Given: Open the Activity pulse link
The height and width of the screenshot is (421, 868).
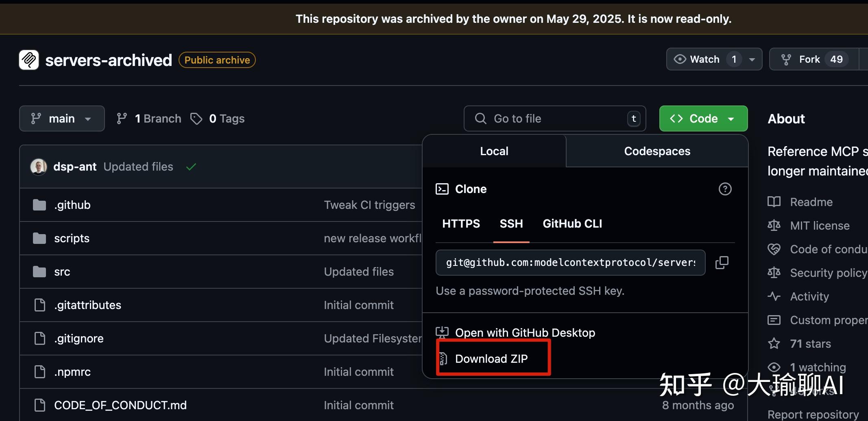Looking at the screenshot, I should [x=809, y=296].
